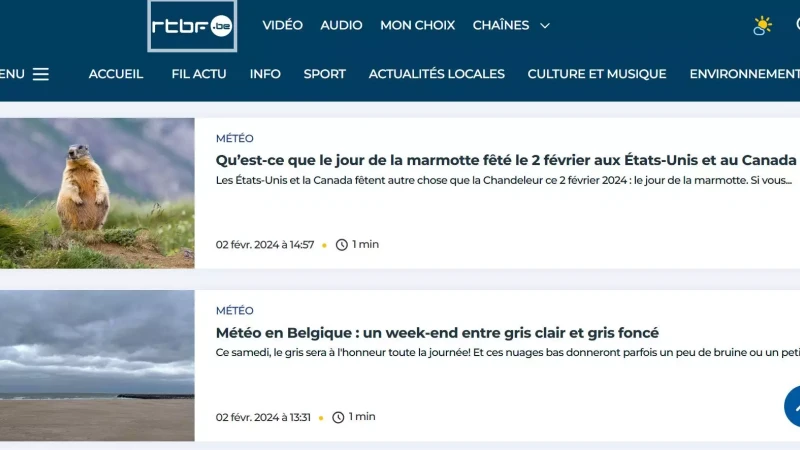The width and height of the screenshot is (800, 450).
Task: Click the Météo category above the marmotte article
Action: pos(235,138)
